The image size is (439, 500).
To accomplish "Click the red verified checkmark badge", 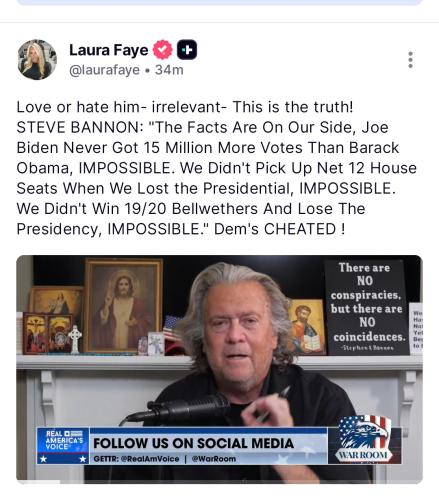I will [163, 50].
